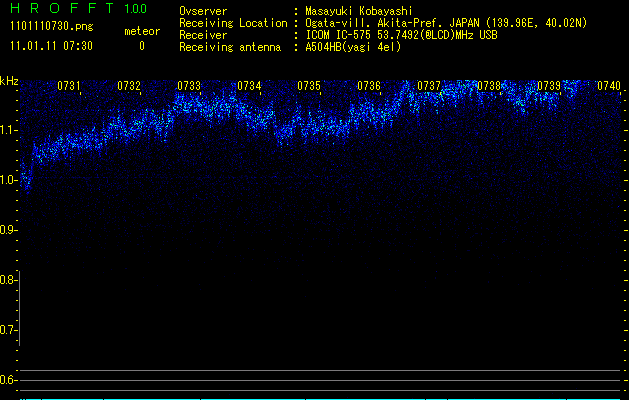Select the 1.1 frequency axis label
Screen dimensions: 629x400
click(9, 130)
